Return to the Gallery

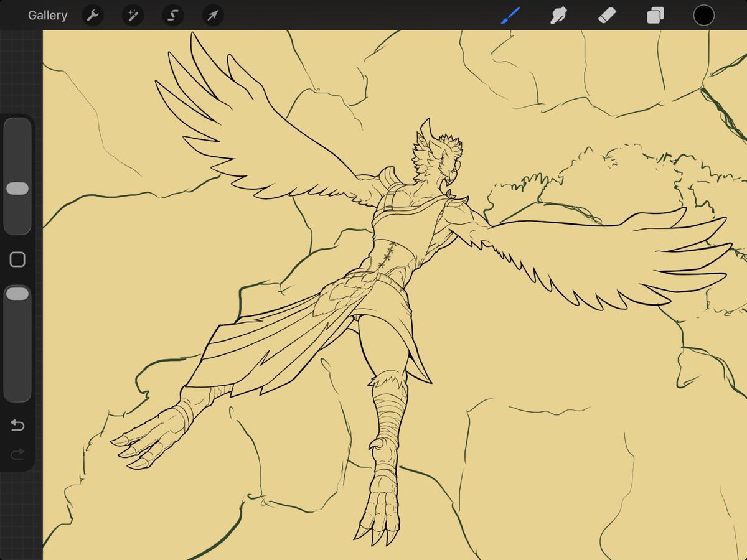click(47, 16)
